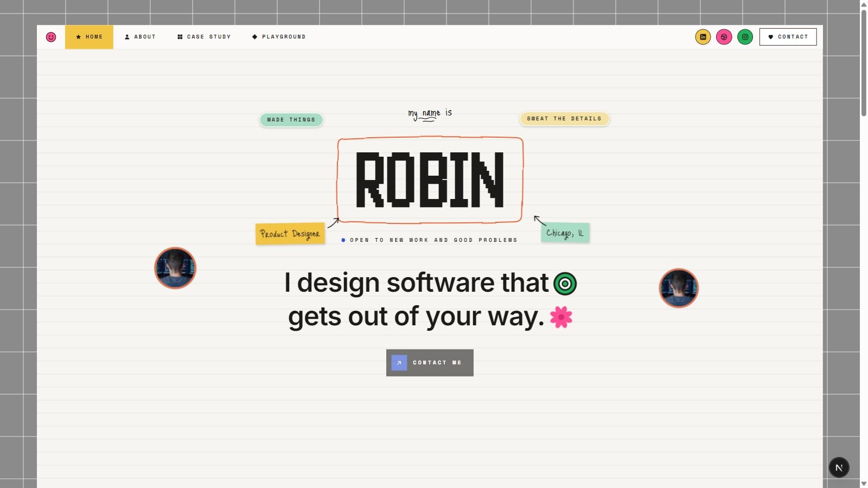Image resolution: width=868 pixels, height=488 pixels.
Task: Open the Playground nav item
Action: tap(279, 37)
